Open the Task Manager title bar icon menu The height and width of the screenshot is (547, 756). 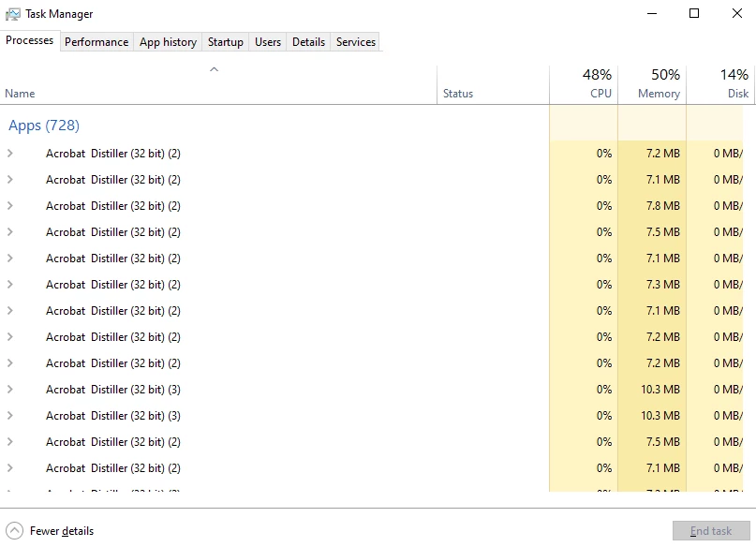tap(12, 14)
